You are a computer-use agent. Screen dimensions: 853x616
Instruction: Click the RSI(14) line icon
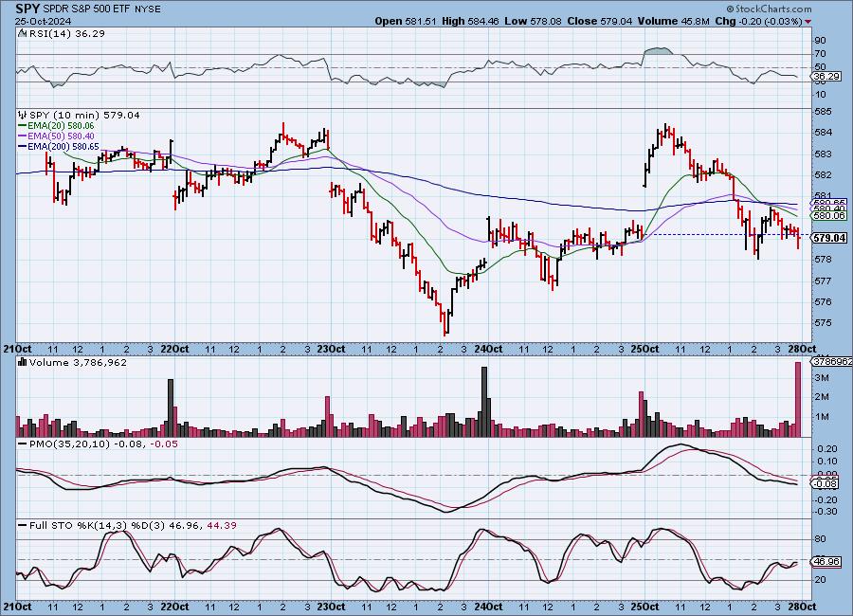pyautogui.click(x=22, y=33)
